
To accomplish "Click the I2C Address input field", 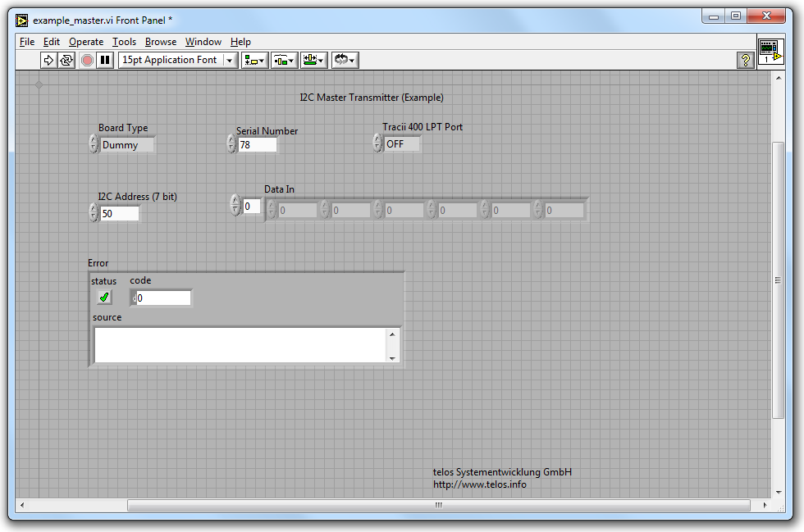I will (119, 214).
